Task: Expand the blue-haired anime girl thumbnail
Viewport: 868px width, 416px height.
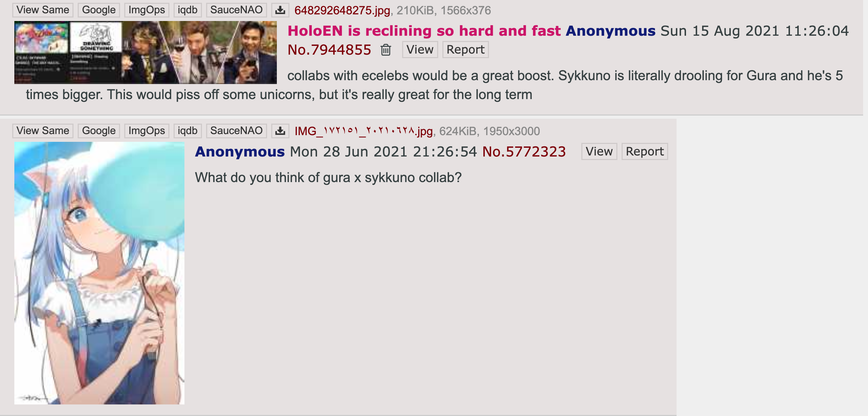Action: 99,273
